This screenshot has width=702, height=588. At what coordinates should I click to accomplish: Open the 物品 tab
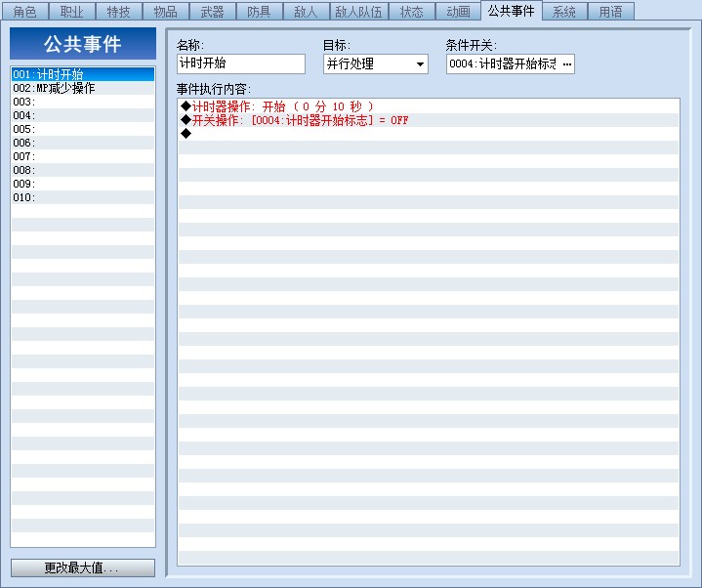[166, 11]
